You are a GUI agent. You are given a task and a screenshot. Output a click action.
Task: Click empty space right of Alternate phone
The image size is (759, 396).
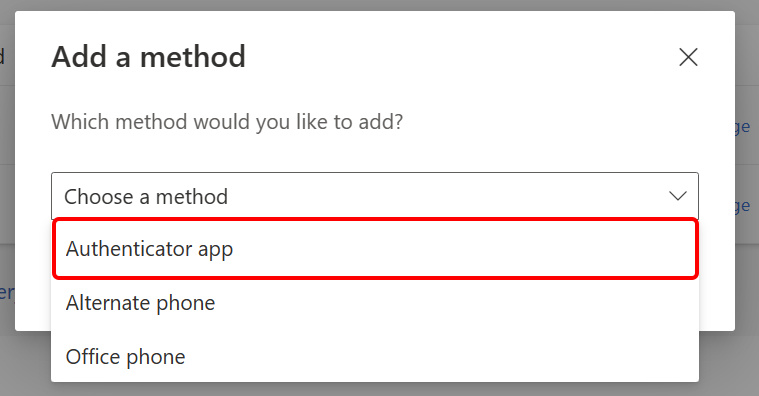pos(455,303)
